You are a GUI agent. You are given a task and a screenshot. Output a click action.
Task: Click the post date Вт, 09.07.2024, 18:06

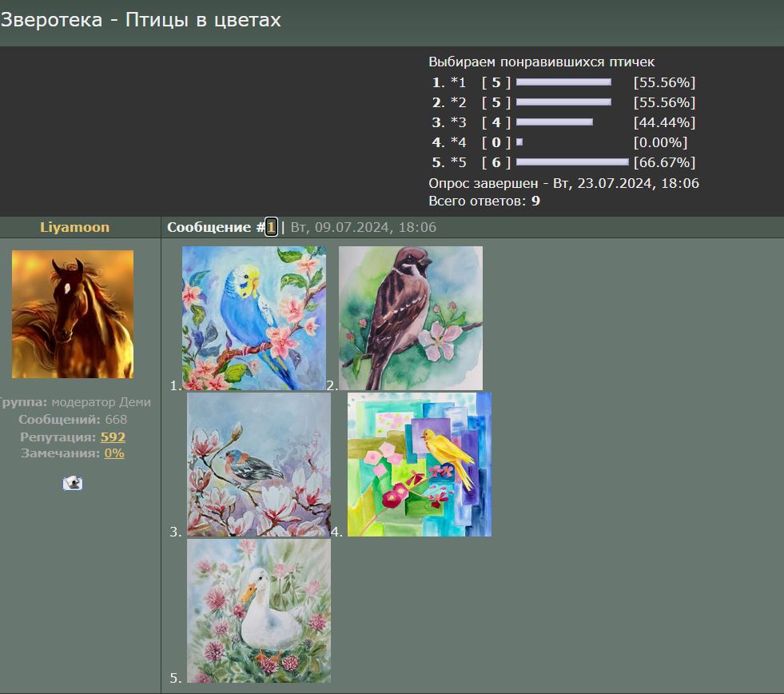coord(364,227)
